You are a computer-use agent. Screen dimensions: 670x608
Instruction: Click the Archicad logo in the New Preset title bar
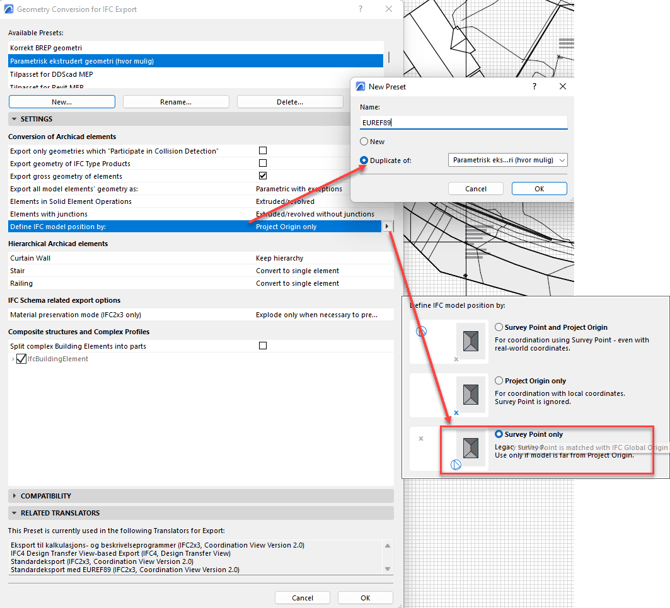click(x=362, y=87)
